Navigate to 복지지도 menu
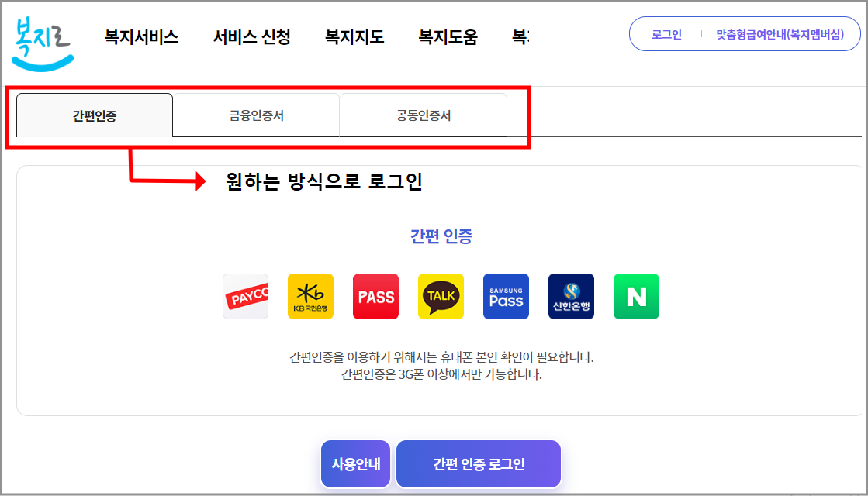 pyautogui.click(x=353, y=34)
